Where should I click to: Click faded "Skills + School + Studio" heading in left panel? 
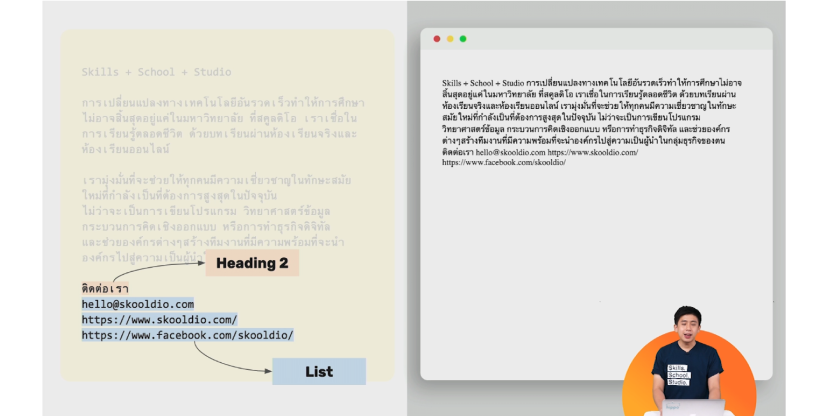point(156,72)
